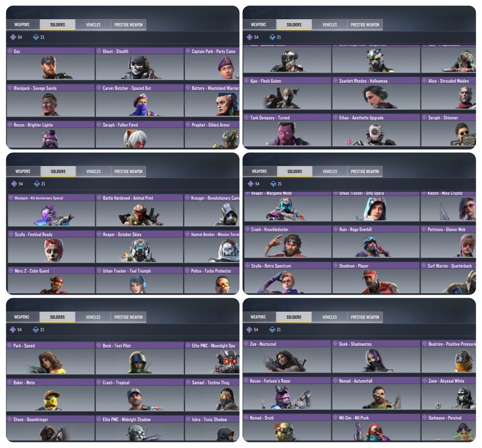Click blue gem icon showing 21 in top-right panel
This screenshot has height=448, width=482.
click(272, 37)
